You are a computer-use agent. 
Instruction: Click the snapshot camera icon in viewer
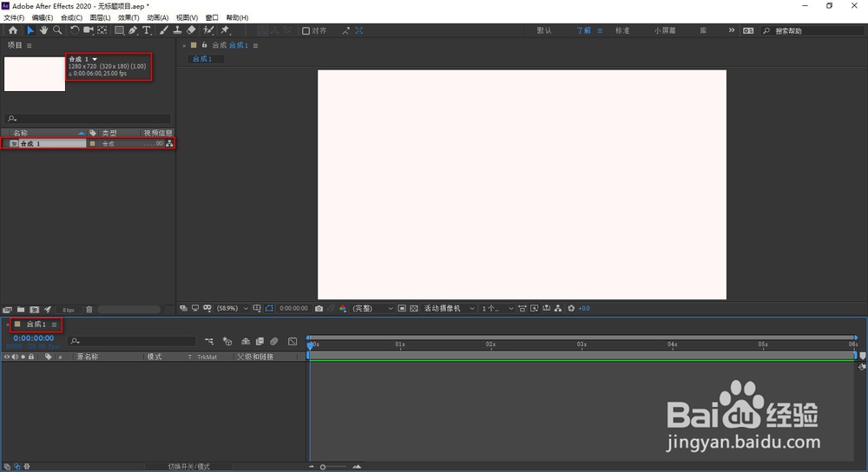pyautogui.click(x=319, y=308)
